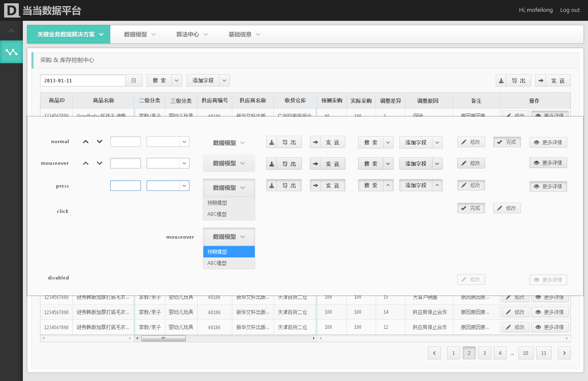Click pencil icon of 修改 in normal row
Screen dimensions: 588x381
(x=464, y=142)
